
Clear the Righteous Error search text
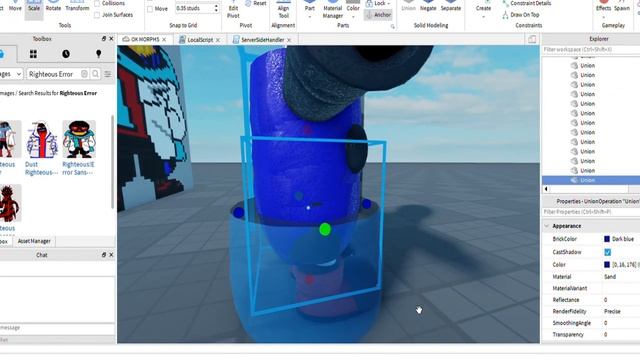(84, 74)
